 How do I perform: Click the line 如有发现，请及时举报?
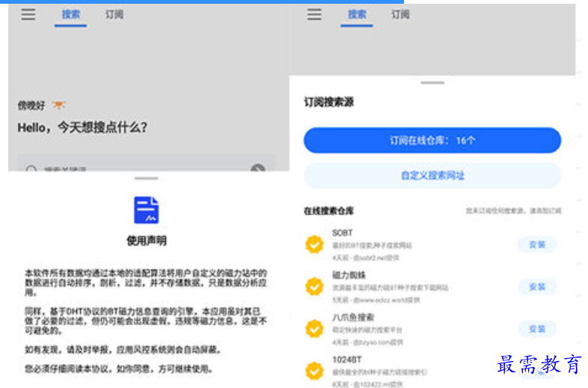(x=123, y=350)
